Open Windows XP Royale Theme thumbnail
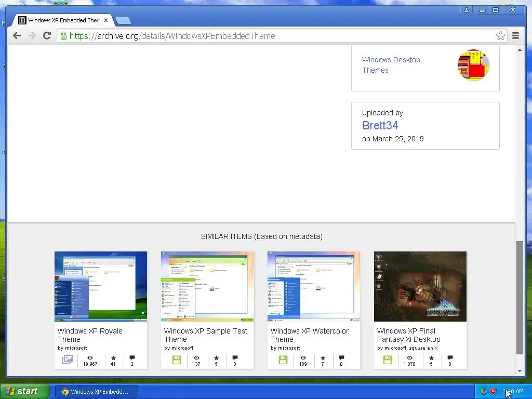 (101, 286)
